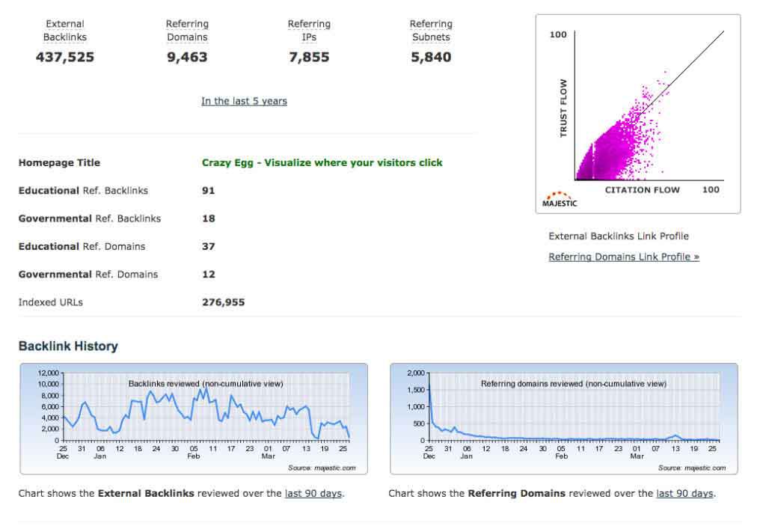This screenshot has height=532, width=766.
Task: Select the 5,840 referring subnets value
Action: pos(431,57)
